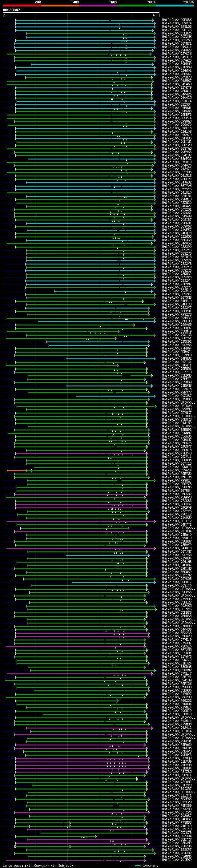Select the UniRef100_B2YKT9 label

pos(177,88)
